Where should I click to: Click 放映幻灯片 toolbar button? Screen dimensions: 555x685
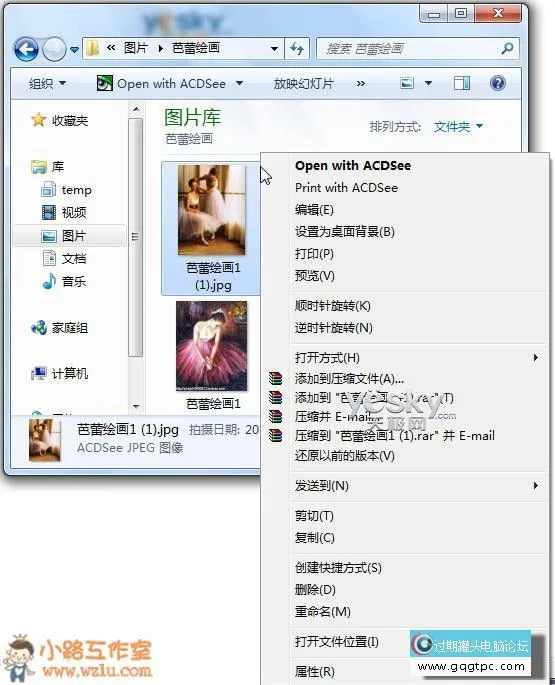304,83
